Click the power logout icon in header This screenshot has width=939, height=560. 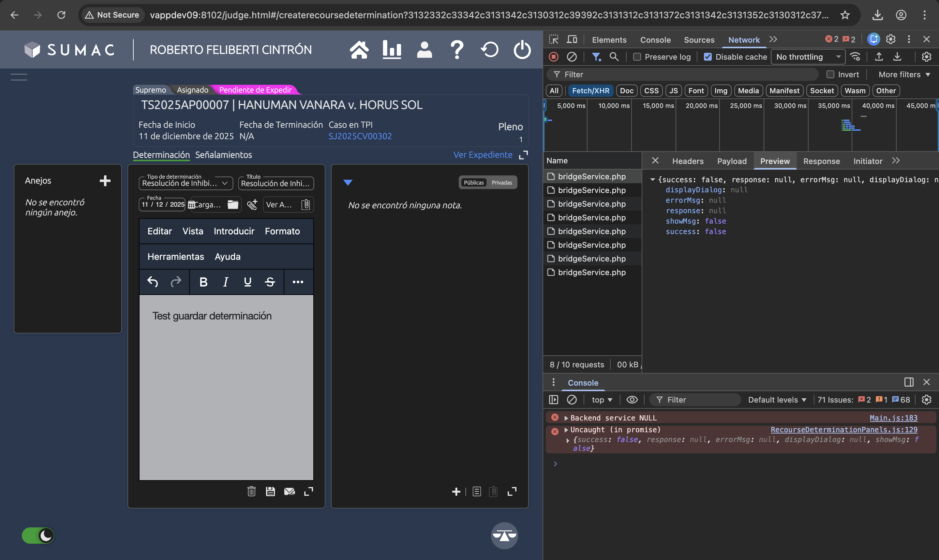(x=522, y=50)
